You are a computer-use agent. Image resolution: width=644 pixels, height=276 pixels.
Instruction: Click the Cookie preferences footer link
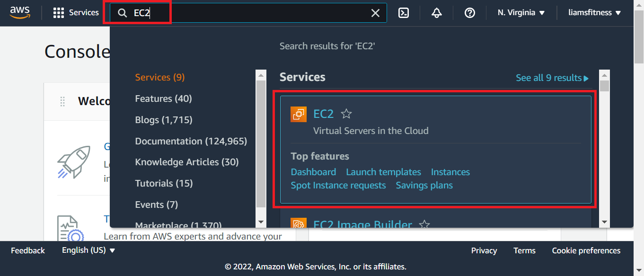pyautogui.click(x=586, y=250)
